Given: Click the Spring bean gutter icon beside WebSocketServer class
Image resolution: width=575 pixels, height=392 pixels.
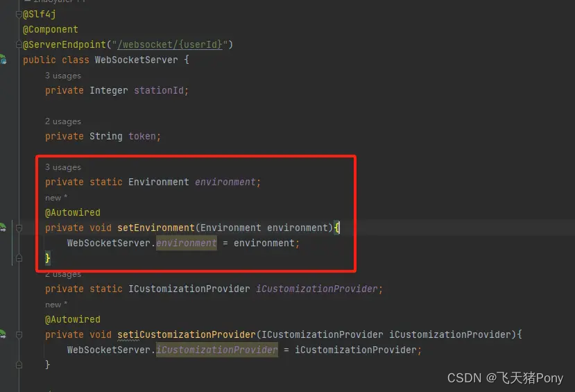Looking at the screenshot, I should (x=3, y=60).
